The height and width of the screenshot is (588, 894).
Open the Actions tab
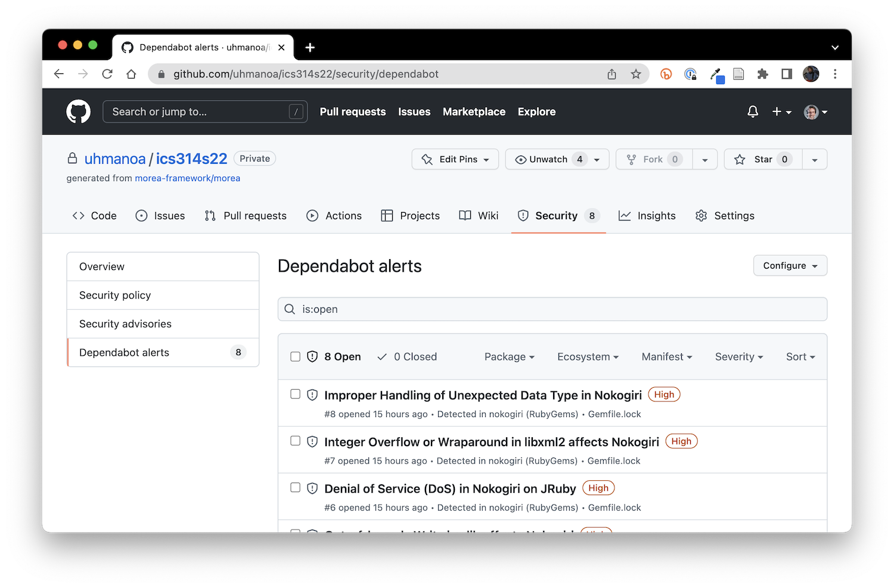pos(334,216)
